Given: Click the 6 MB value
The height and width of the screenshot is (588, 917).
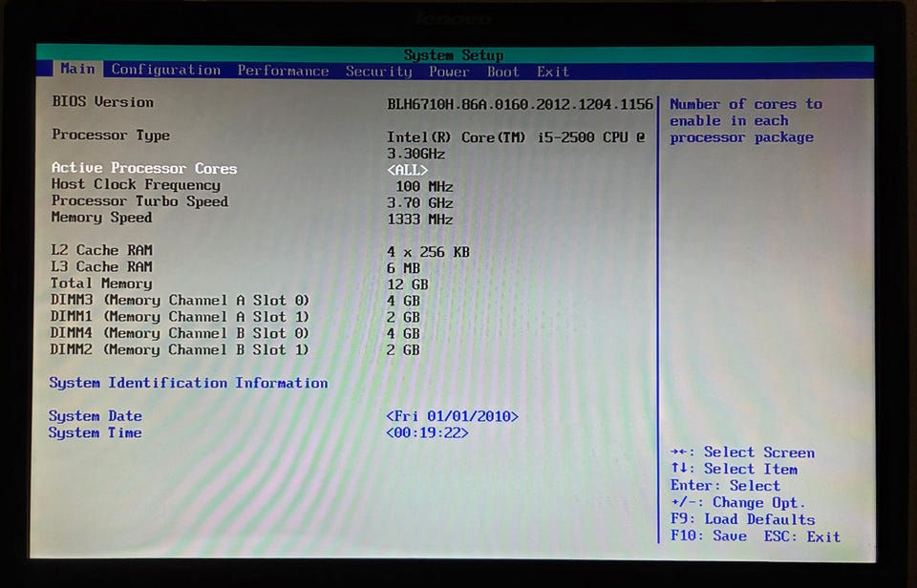Looking at the screenshot, I should (x=403, y=268).
